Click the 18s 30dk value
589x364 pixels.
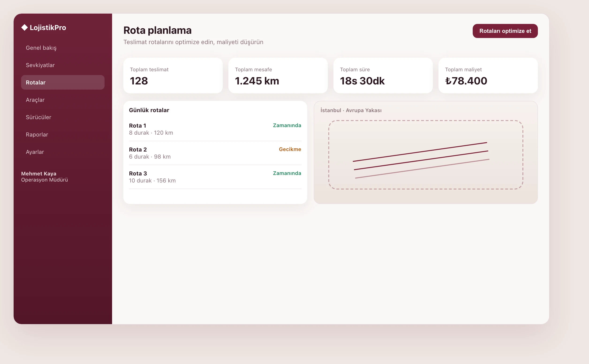(362, 81)
